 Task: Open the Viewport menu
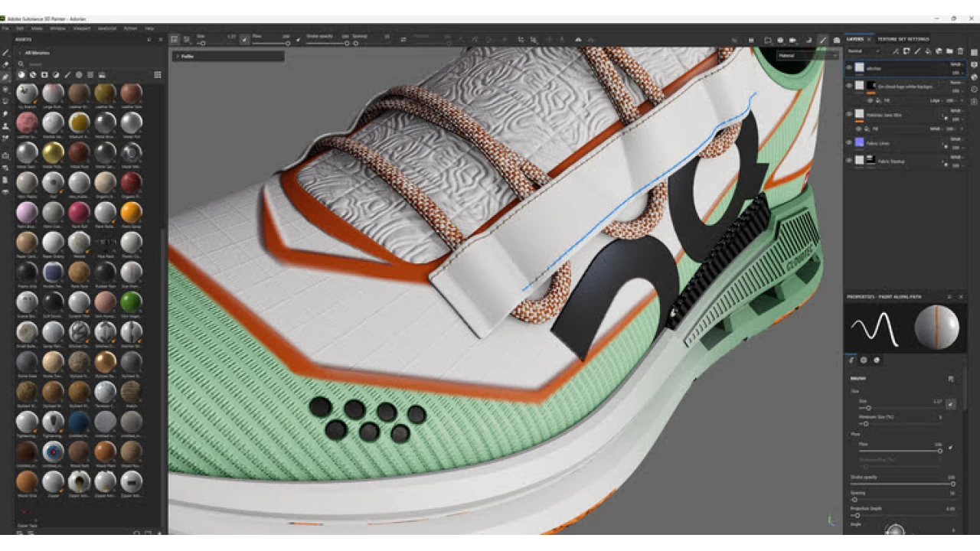tap(81, 28)
